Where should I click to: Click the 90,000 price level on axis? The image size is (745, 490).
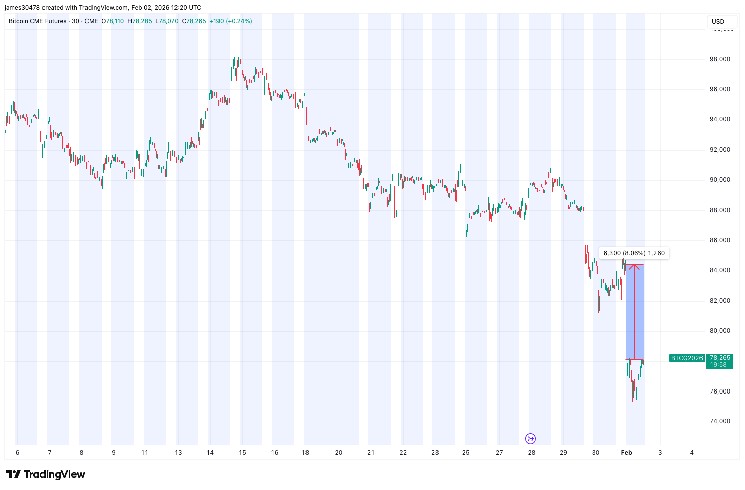(x=717, y=180)
